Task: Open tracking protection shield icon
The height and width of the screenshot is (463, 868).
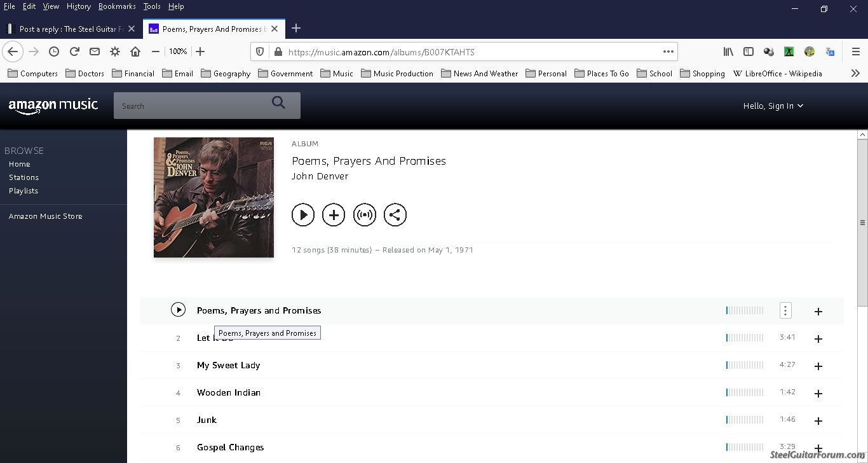Action: pos(260,52)
